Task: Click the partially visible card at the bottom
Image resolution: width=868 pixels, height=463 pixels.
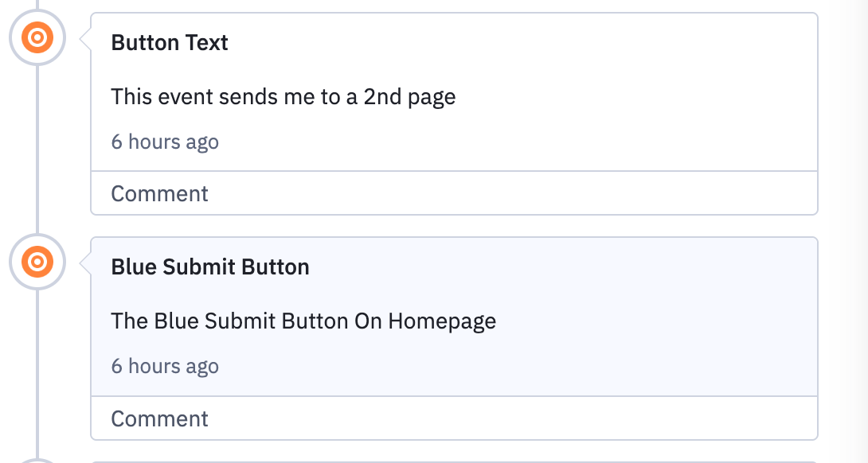Action: (x=454, y=460)
